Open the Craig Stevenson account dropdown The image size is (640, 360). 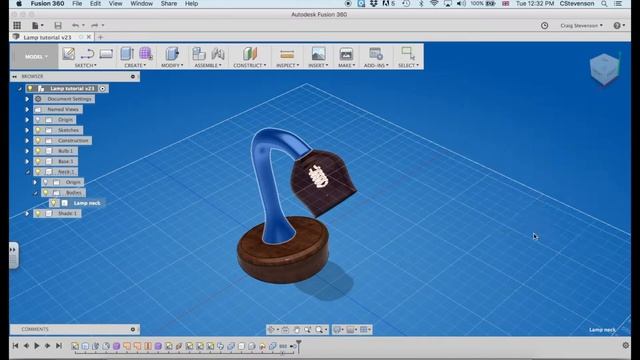[581, 25]
